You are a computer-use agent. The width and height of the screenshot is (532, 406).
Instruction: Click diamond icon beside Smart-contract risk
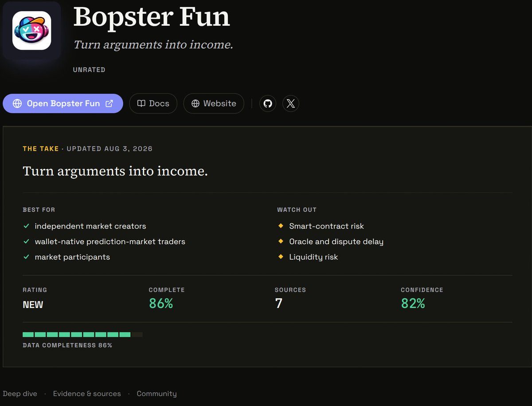(x=281, y=226)
